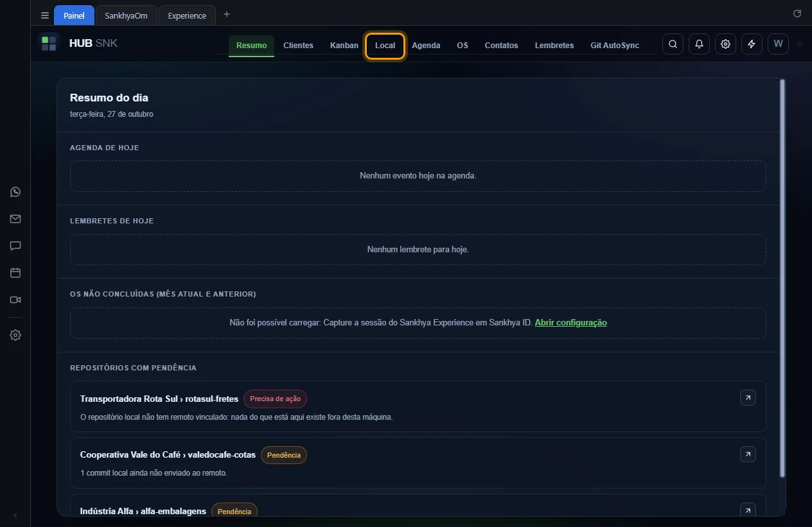812x527 pixels.
Task: Open the Git AutoSync section
Action: pos(615,45)
